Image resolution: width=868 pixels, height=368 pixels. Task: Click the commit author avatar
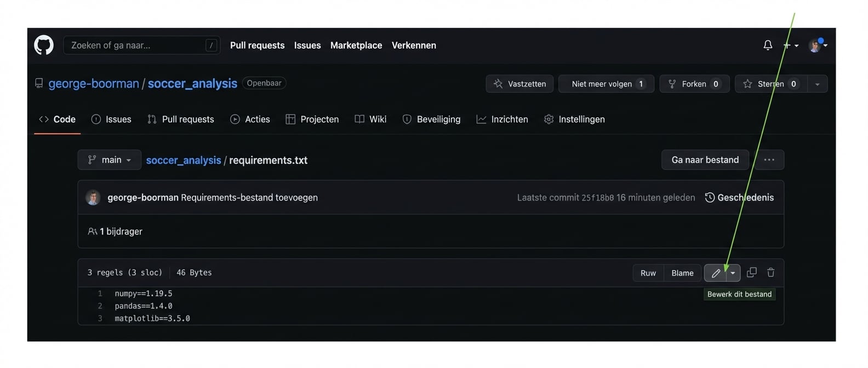tap(93, 198)
